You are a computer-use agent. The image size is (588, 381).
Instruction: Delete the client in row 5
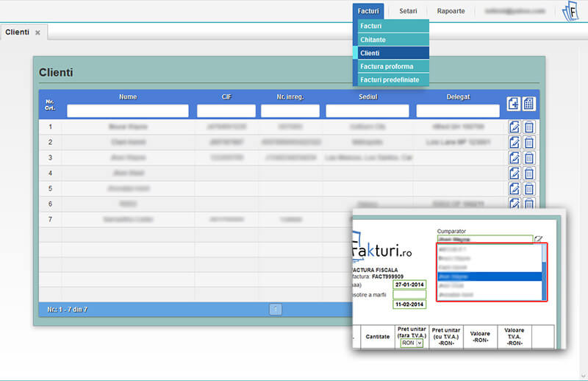point(529,188)
